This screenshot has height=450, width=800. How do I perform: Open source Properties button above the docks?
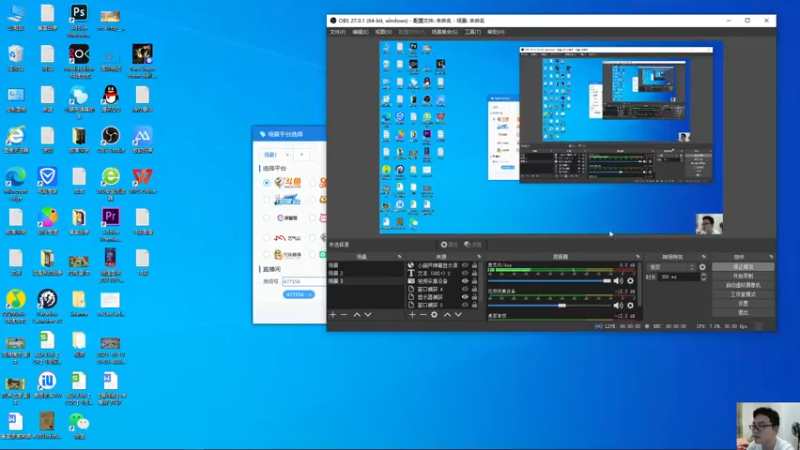coord(449,245)
